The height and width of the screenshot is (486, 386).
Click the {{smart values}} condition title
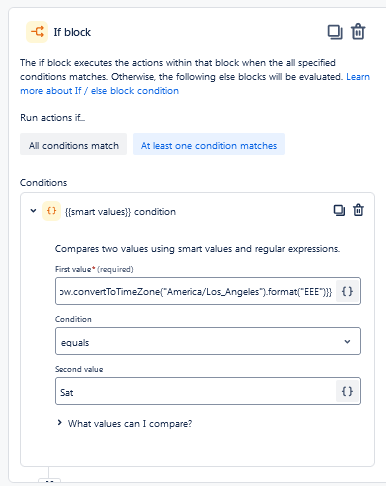point(120,212)
